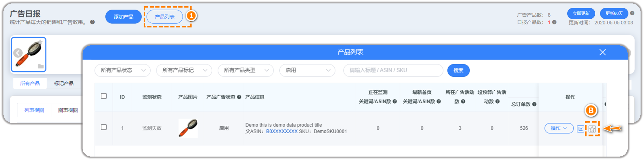Click 监测状态 column header
Image resolution: width=644 pixels, height=160 pixels.
[x=152, y=97]
